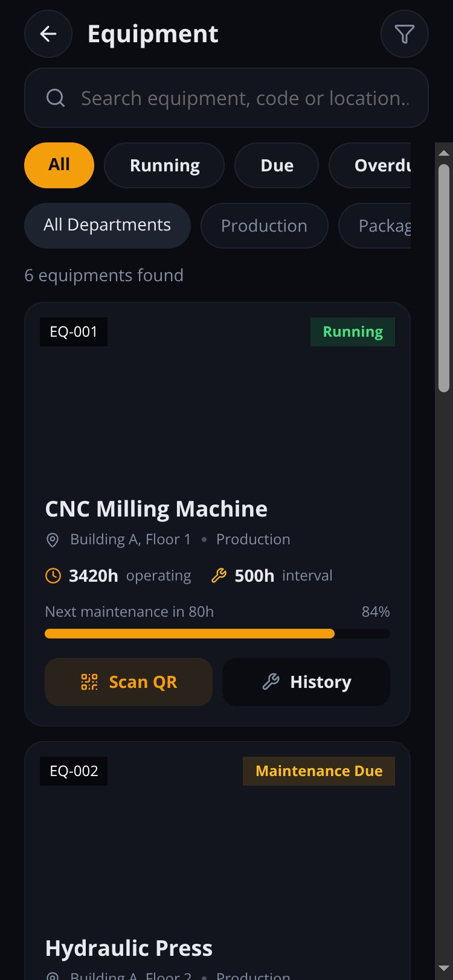Choose the All Departments chip

point(108,226)
